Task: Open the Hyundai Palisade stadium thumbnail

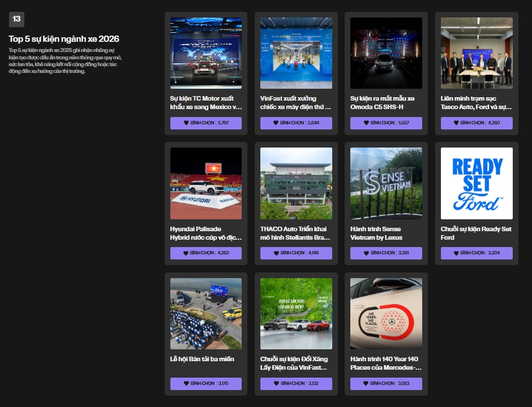Action: coord(206,183)
